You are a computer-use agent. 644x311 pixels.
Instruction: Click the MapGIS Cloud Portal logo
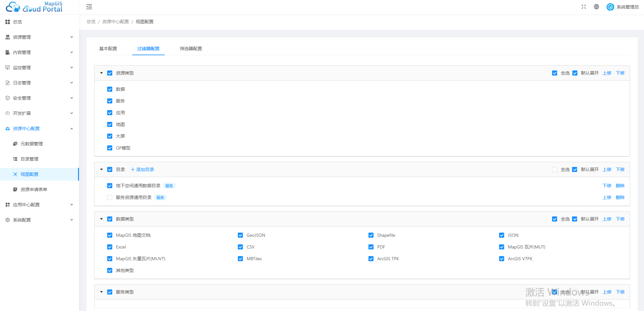tap(34, 7)
